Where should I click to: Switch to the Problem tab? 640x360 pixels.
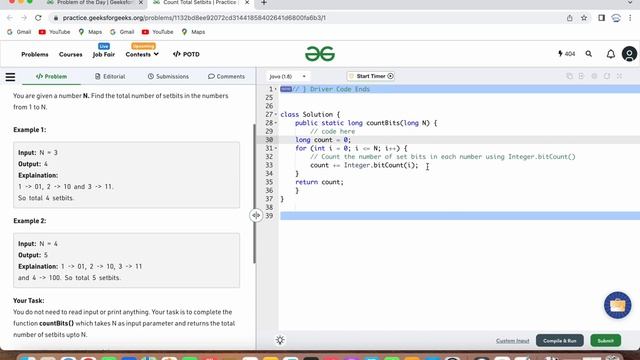tap(51, 76)
